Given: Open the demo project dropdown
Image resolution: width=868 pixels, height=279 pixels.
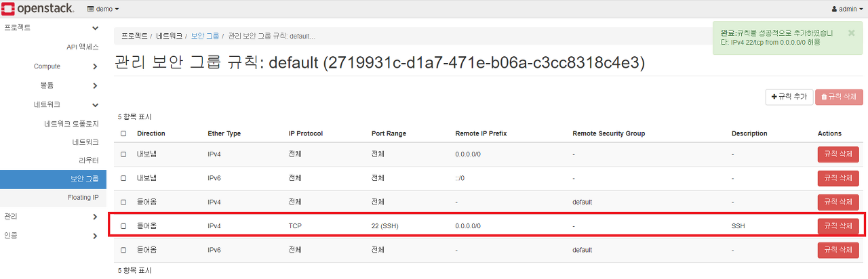Looking at the screenshot, I should [x=103, y=9].
